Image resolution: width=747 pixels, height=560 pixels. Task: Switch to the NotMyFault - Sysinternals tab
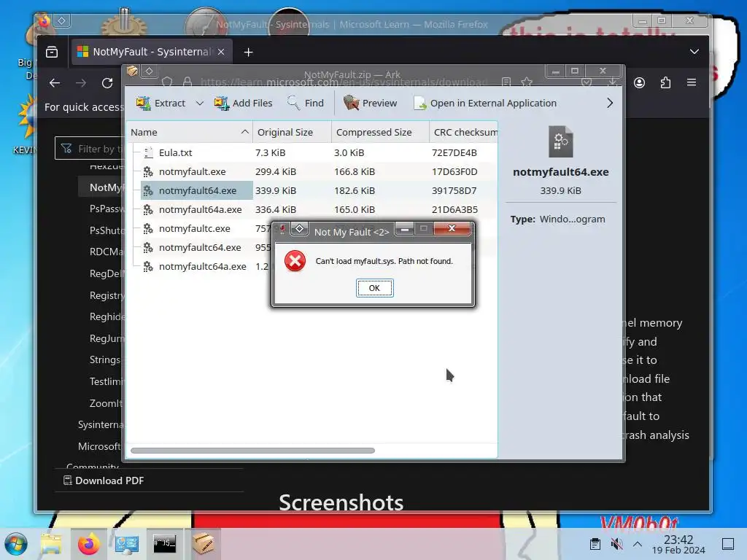152,52
